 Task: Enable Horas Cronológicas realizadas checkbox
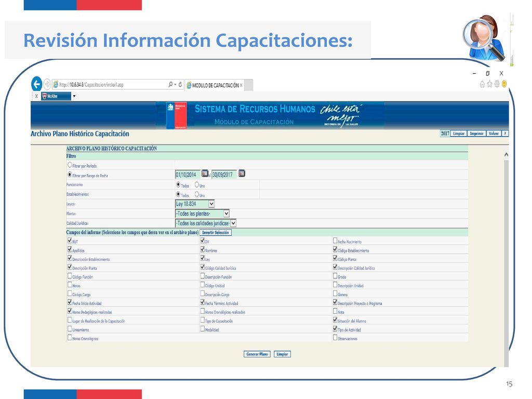click(x=202, y=311)
